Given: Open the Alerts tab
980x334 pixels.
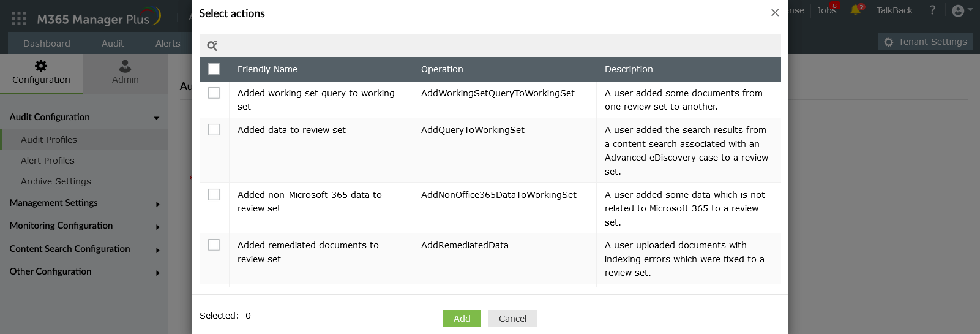Looking at the screenshot, I should tap(168, 44).
